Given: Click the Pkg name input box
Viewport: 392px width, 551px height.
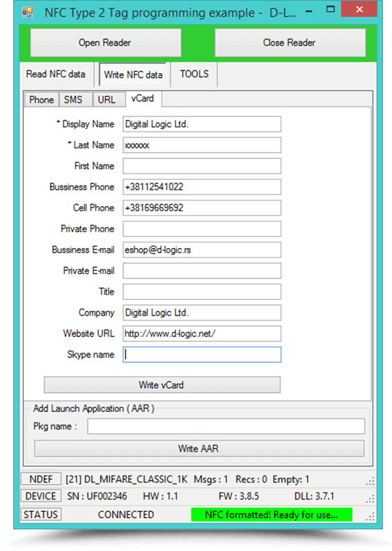Looking at the screenshot, I should coord(226,426).
